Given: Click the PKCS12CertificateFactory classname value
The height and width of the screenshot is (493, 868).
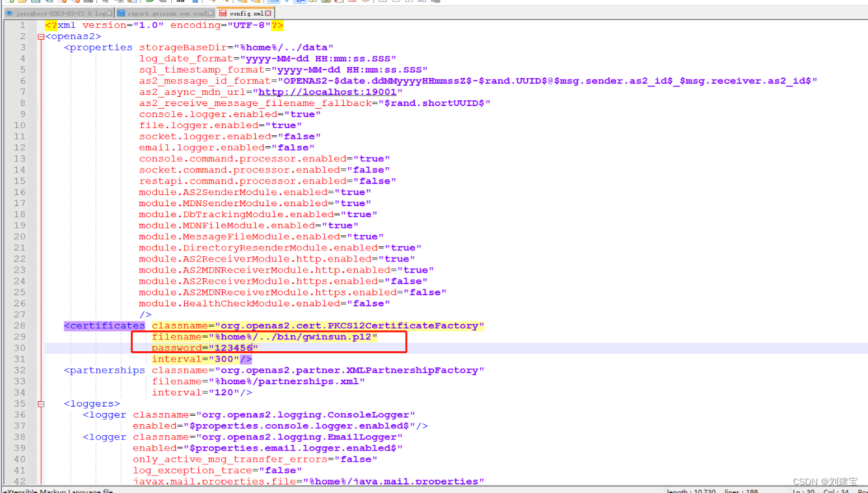Looking at the screenshot, I should point(349,325).
